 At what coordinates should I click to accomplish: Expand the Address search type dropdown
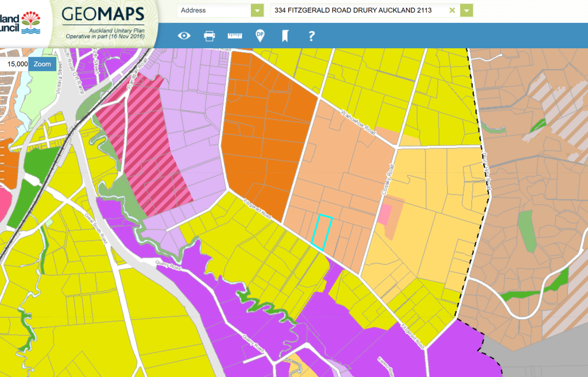pos(257,10)
